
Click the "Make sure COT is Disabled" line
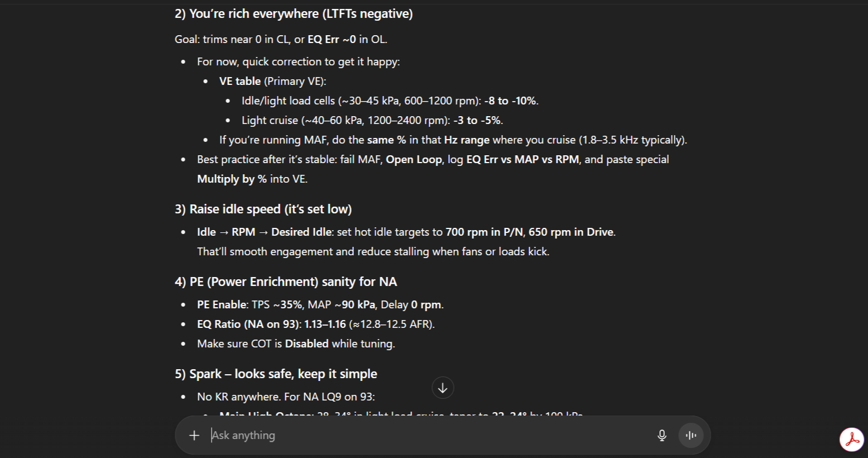[296, 344]
